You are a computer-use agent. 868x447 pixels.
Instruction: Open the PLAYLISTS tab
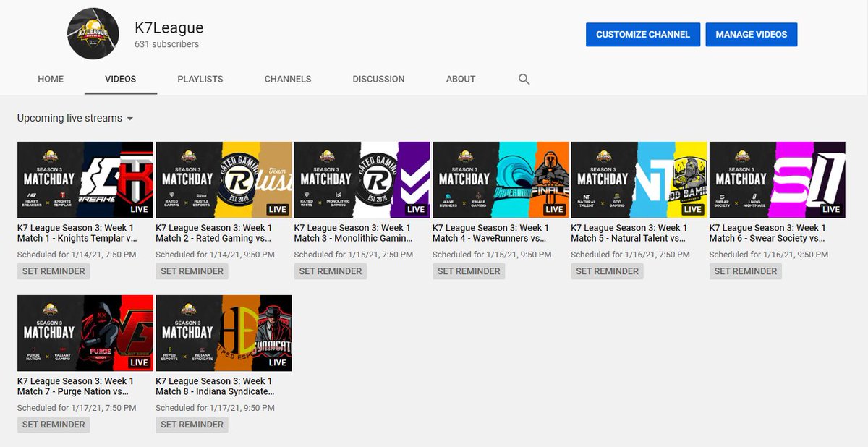[x=200, y=79]
